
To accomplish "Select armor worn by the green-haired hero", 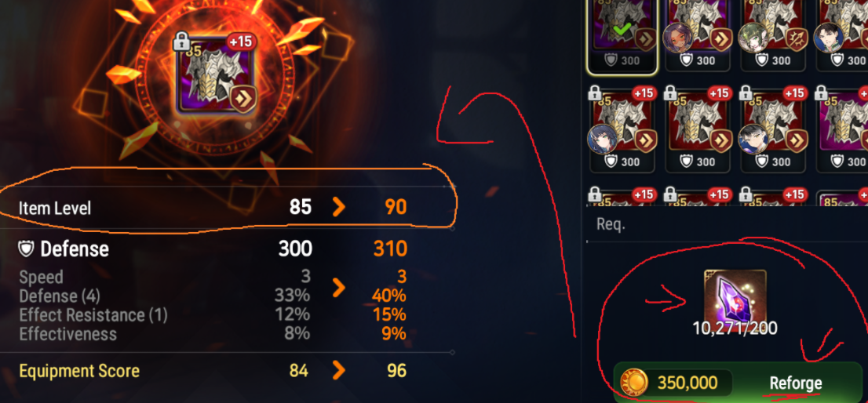I will [773, 36].
